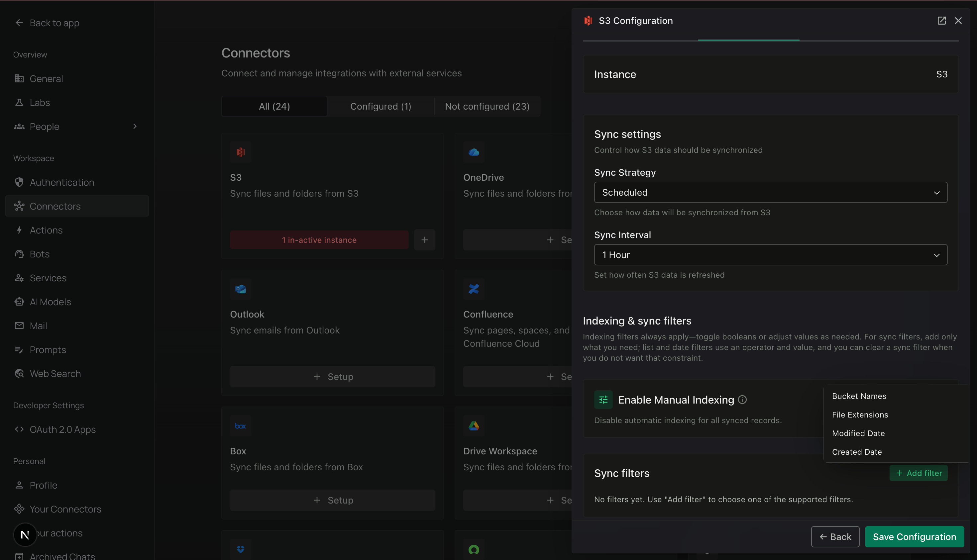Click the Outlook connector logo
Viewport: 977px width, 560px height.
241,289
